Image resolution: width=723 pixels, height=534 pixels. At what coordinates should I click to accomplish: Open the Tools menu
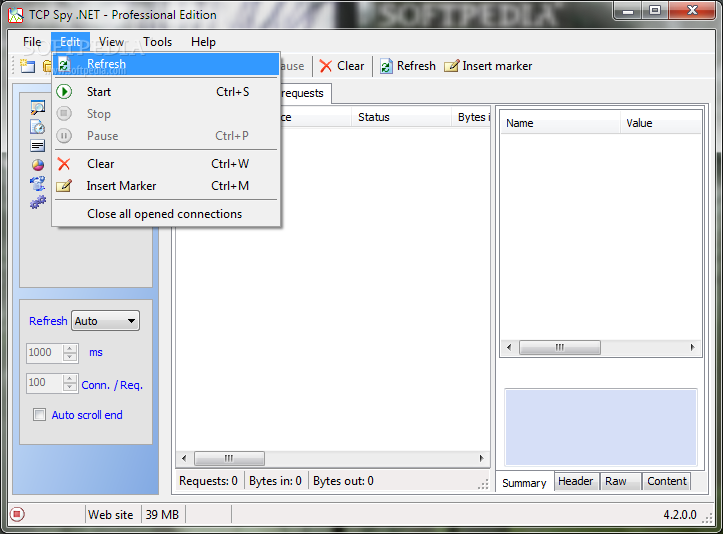157,42
